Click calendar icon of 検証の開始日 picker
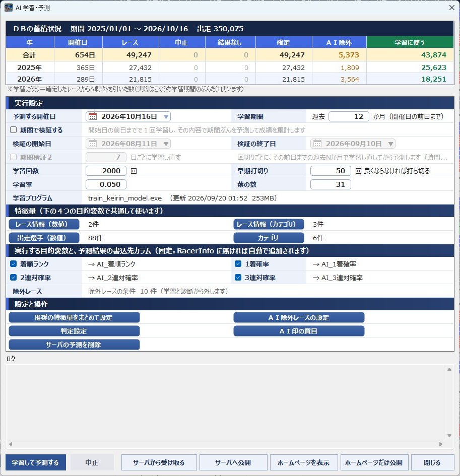Screen dimensions: 460x476 pos(93,144)
